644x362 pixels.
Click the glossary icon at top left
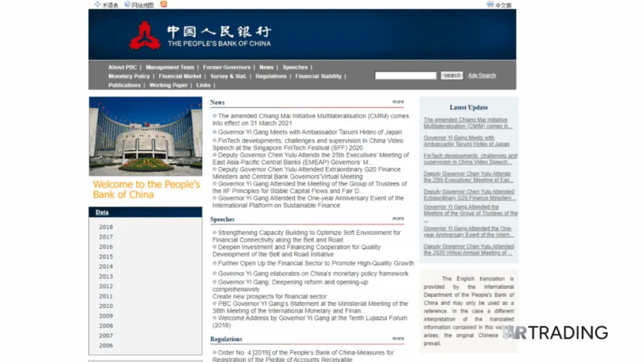97,4
